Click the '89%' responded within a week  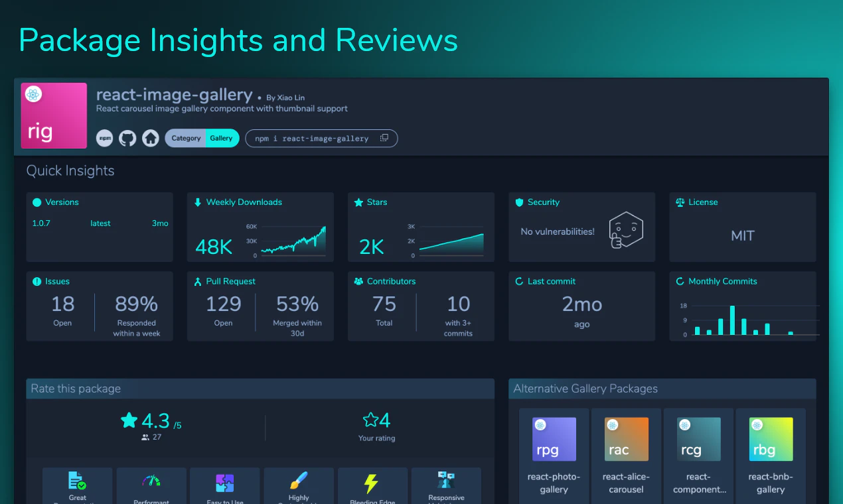(x=136, y=304)
